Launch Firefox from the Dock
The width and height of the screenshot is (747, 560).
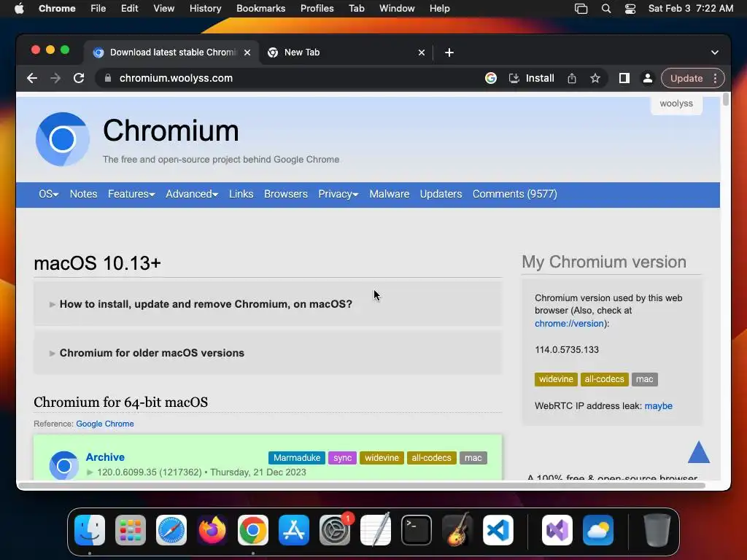(212, 530)
